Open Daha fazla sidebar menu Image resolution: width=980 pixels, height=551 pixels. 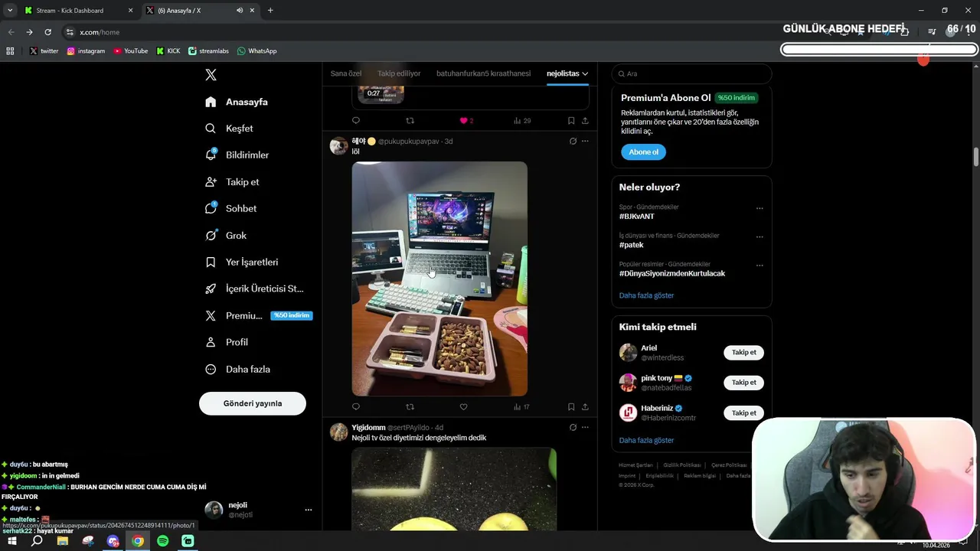click(x=237, y=369)
